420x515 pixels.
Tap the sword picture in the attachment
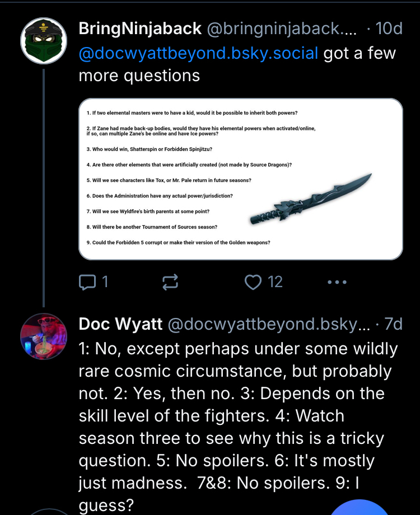pos(311,199)
